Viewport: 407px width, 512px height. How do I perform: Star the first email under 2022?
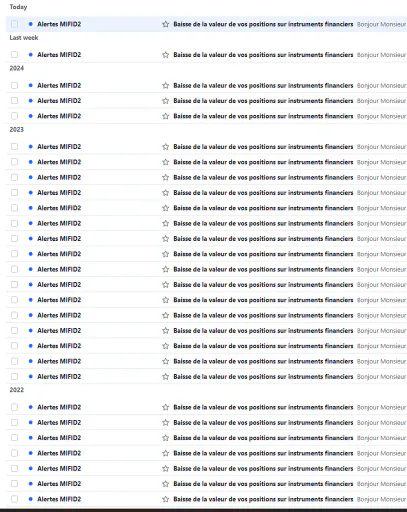pos(165,407)
